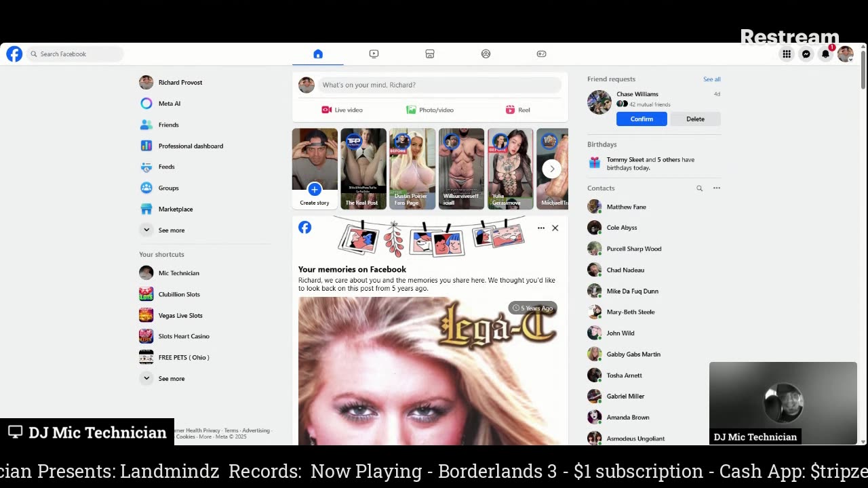
Task: Search contacts with magnifier icon
Action: (x=699, y=188)
